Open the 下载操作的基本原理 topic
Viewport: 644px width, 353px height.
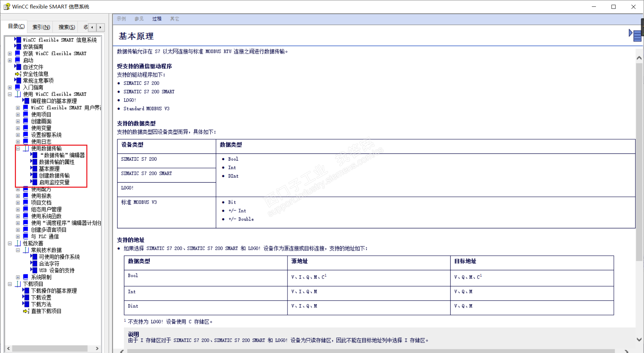[x=54, y=291]
